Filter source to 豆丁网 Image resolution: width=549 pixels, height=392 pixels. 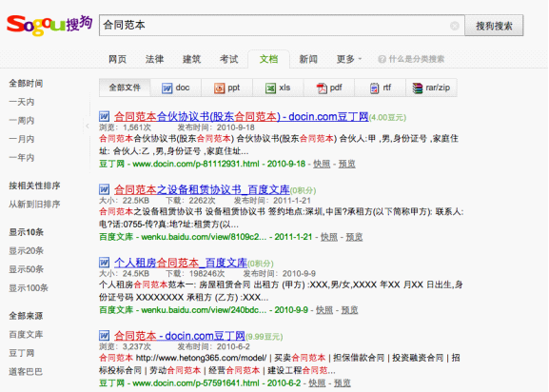tap(22, 353)
